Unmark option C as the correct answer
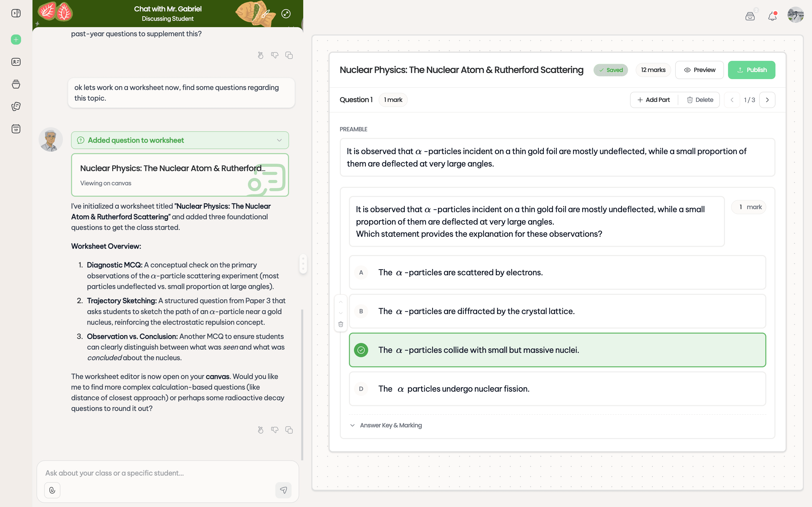 click(x=361, y=350)
